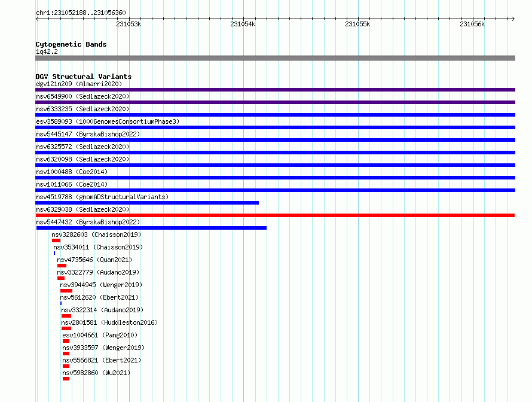Click the blue bar for nsv1011066
The height and width of the screenshot is (402, 532).
(x=275, y=190)
